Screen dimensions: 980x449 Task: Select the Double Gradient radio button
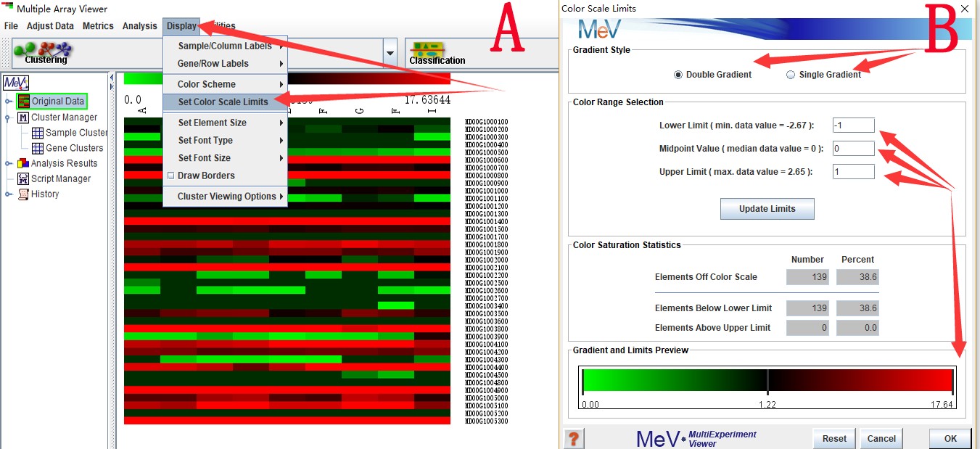point(678,75)
